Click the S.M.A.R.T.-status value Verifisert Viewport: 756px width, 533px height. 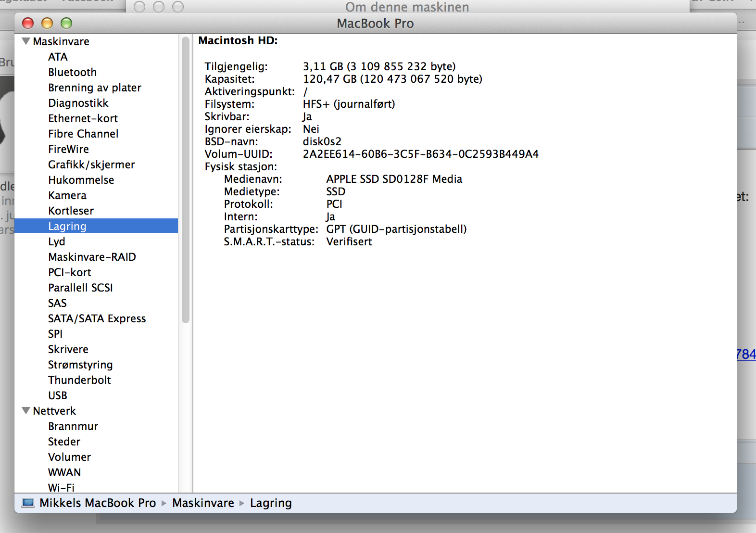pyautogui.click(x=349, y=241)
